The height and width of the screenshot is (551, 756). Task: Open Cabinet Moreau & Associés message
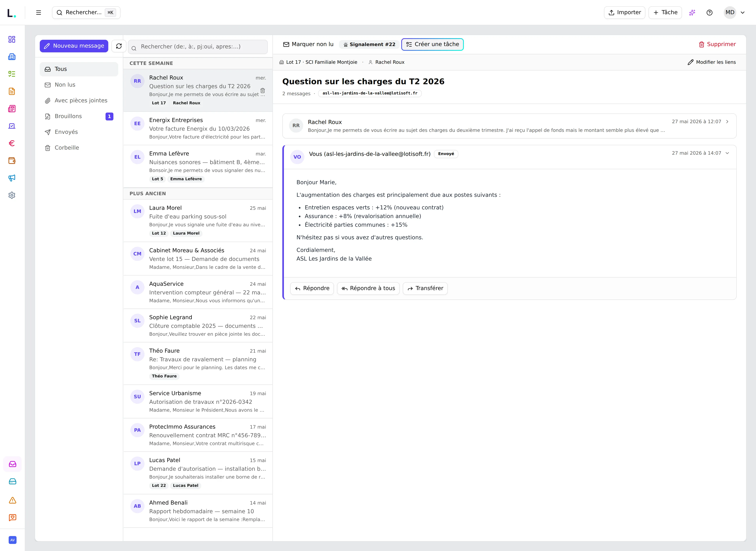click(198, 259)
